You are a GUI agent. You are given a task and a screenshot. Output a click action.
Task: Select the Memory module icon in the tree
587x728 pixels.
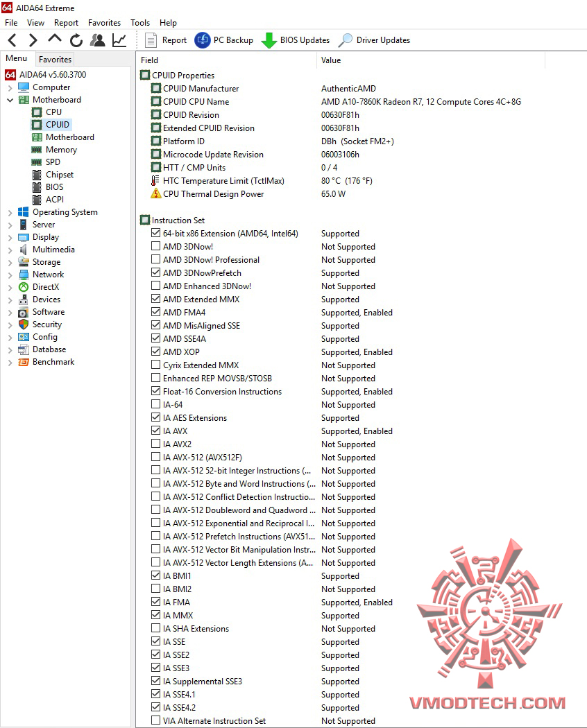click(37, 150)
